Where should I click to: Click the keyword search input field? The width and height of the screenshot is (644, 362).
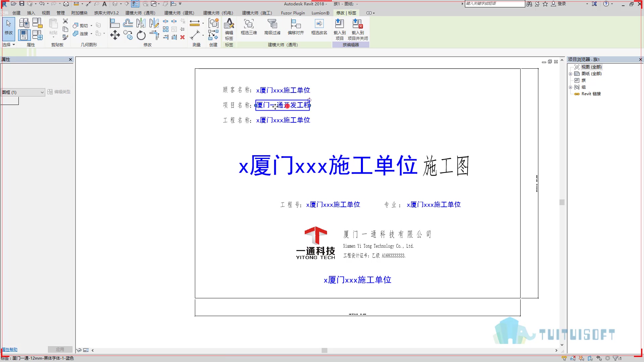(495, 4)
